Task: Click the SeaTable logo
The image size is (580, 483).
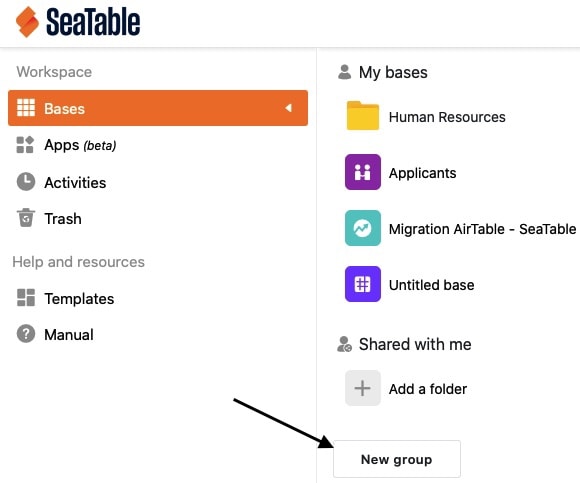Action: pyautogui.click(x=78, y=22)
